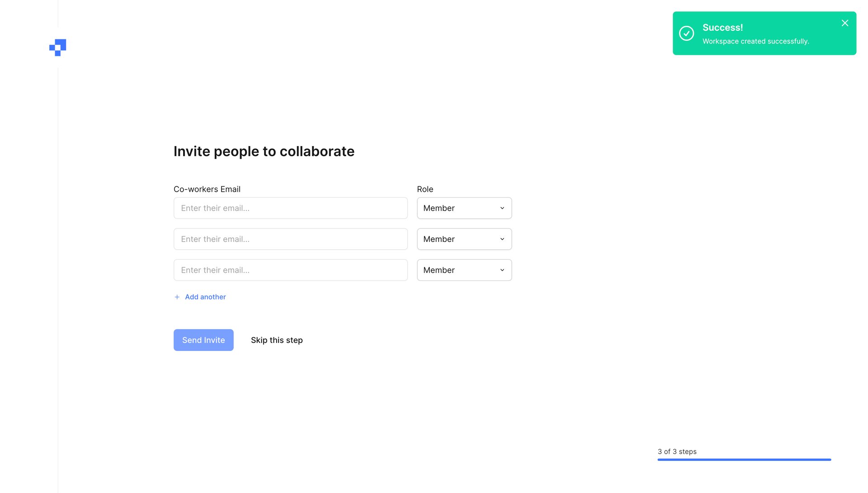Click the chevron on the third Role dropdown
868x493 pixels.
coord(502,270)
